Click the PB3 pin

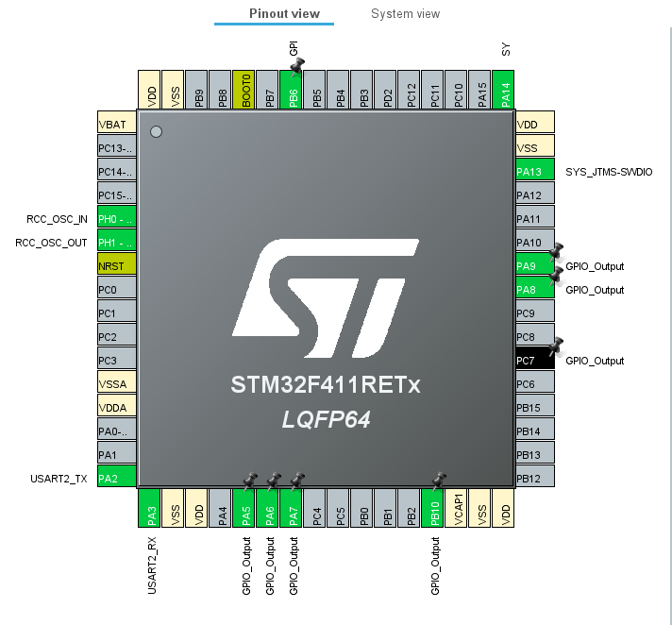coord(361,89)
